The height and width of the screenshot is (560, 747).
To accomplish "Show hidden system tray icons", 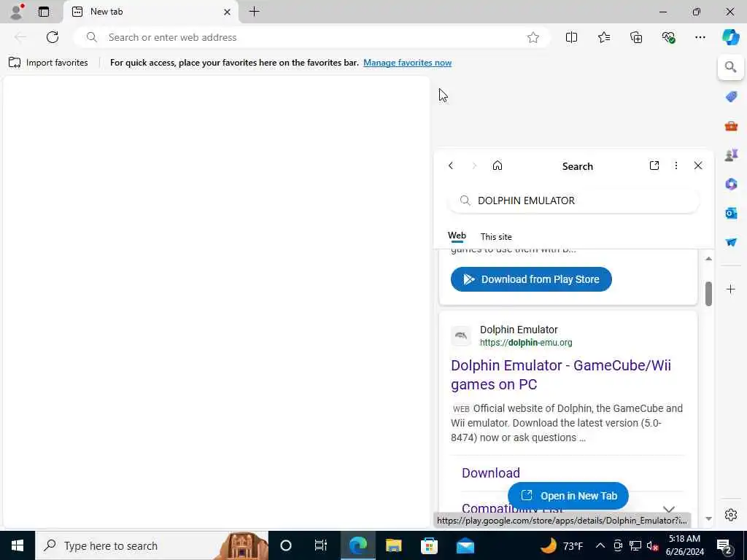I will 600,545.
